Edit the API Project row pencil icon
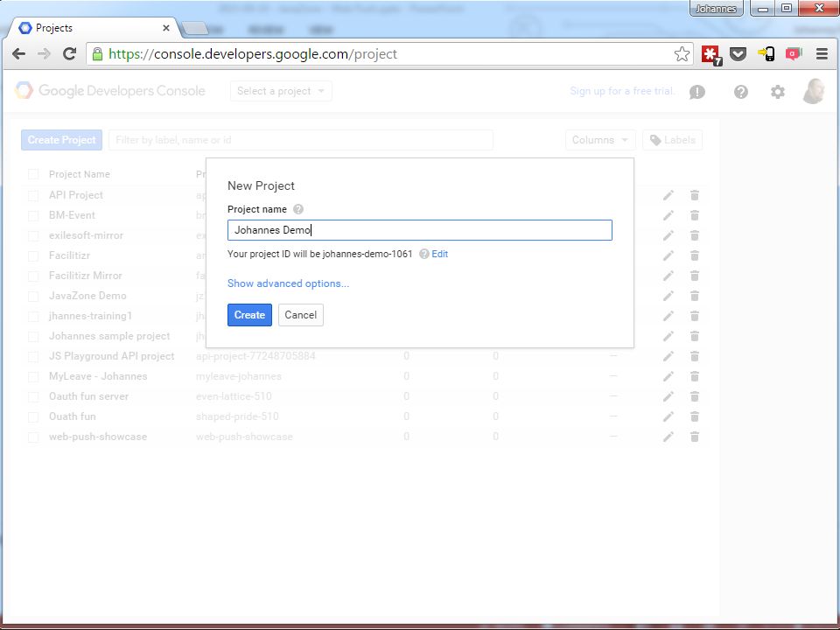Viewport: 840px width, 630px height. pos(668,195)
